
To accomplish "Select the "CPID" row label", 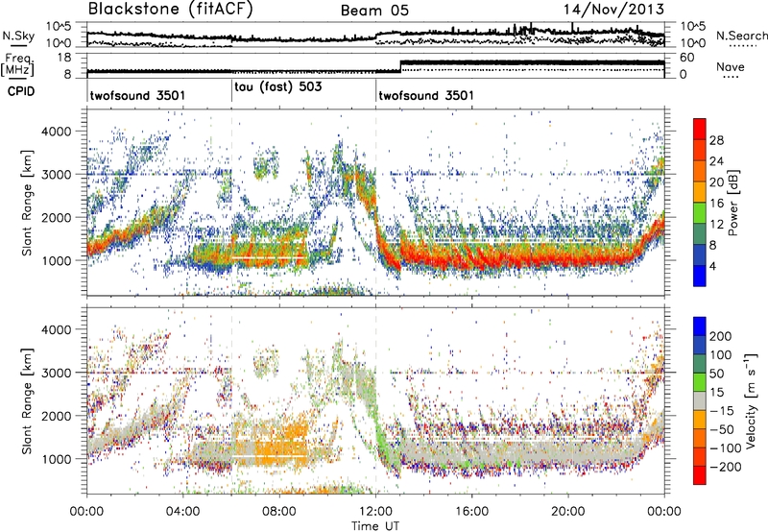I will (21, 91).
